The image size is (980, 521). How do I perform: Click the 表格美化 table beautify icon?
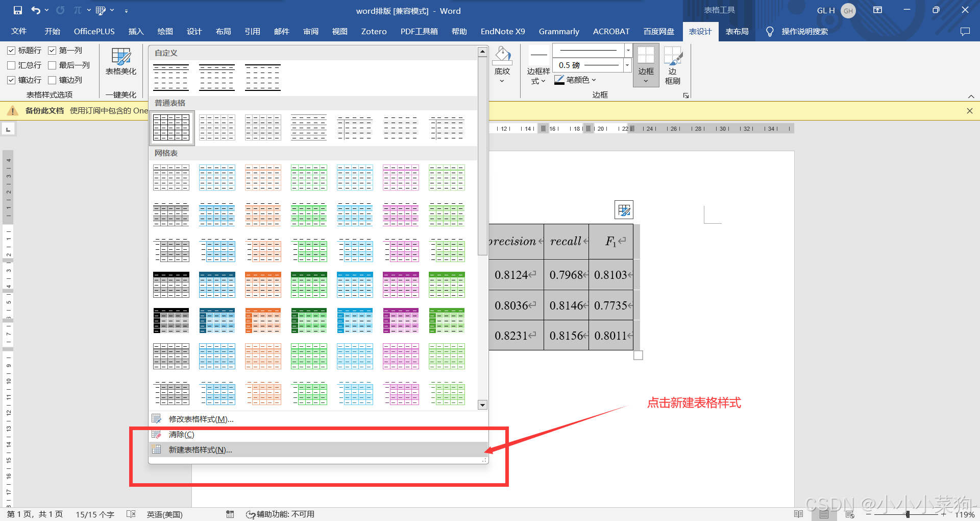(121, 57)
